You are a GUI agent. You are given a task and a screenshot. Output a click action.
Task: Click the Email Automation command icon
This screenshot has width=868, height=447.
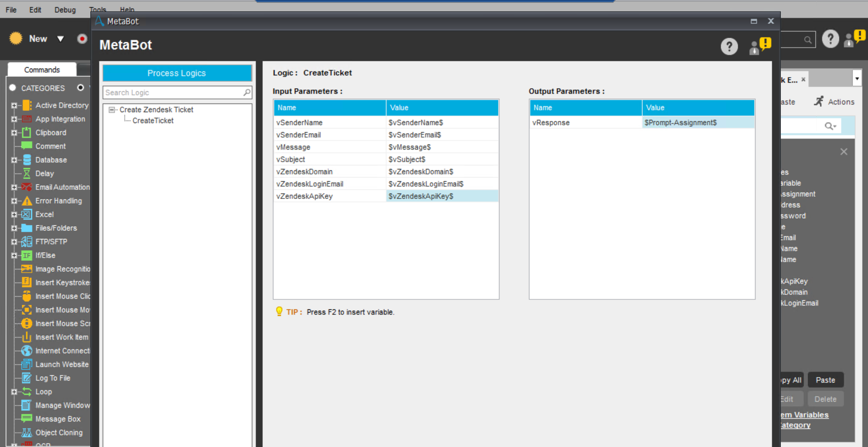[x=27, y=187]
